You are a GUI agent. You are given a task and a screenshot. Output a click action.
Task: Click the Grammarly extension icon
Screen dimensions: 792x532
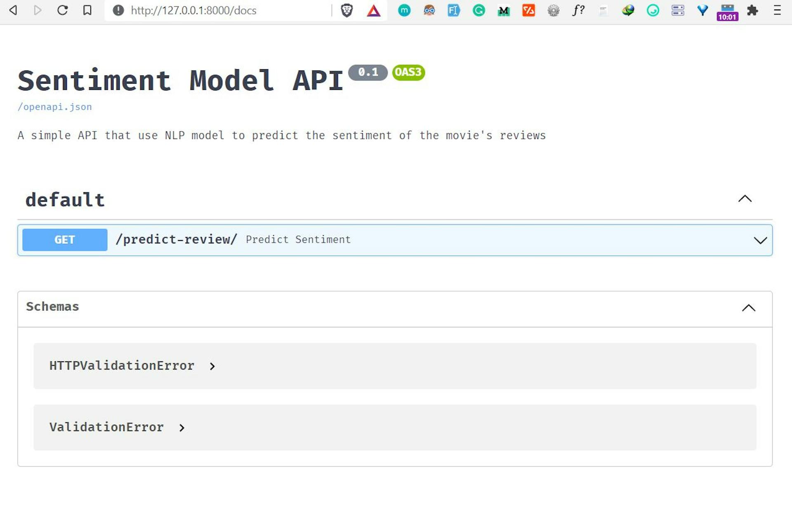478,10
